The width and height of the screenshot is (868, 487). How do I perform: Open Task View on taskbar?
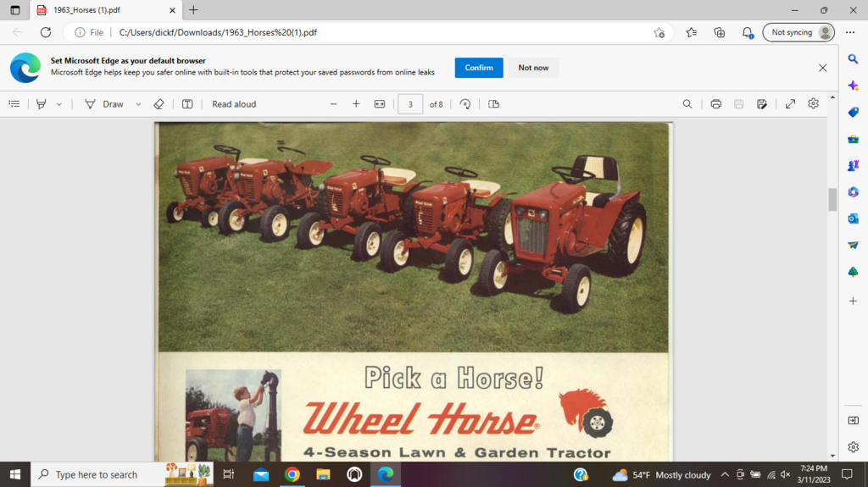point(228,474)
